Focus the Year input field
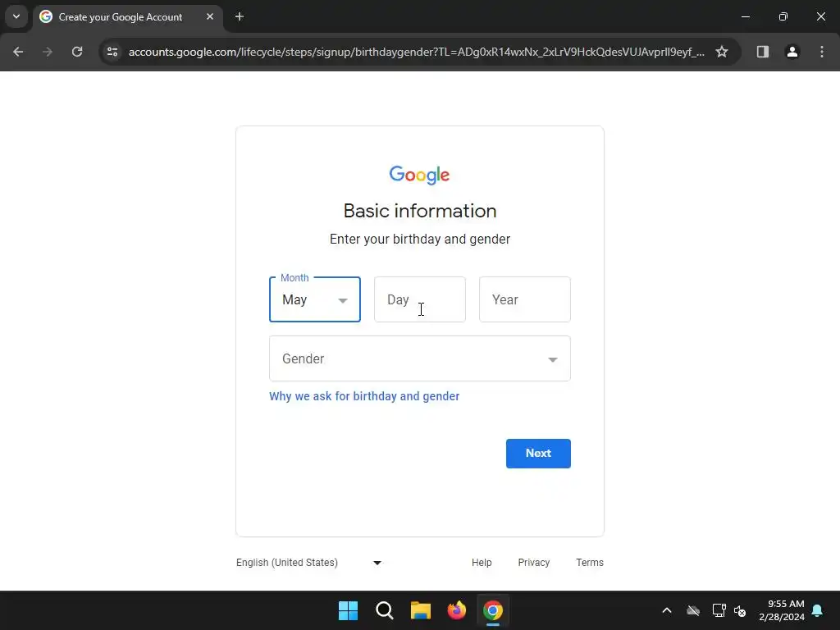The width and height of the screenshot is (840, 630). [x=524, y=299]
